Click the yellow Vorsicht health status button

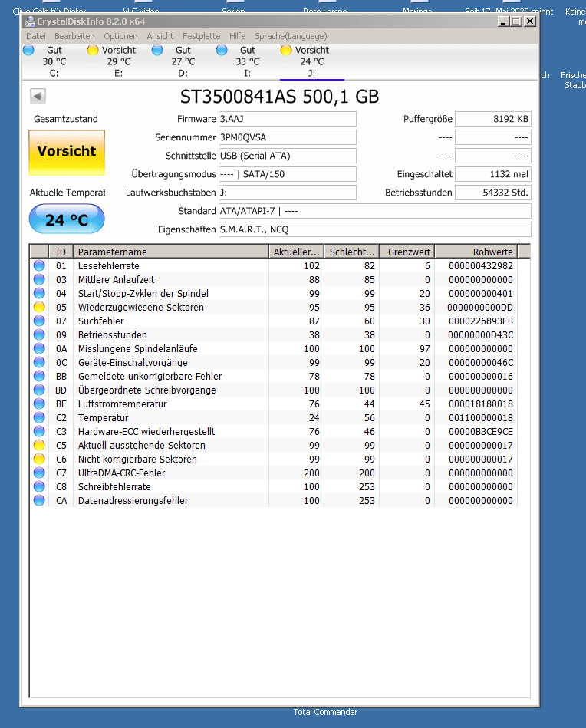pyautogui.click(x=67, y=153)
